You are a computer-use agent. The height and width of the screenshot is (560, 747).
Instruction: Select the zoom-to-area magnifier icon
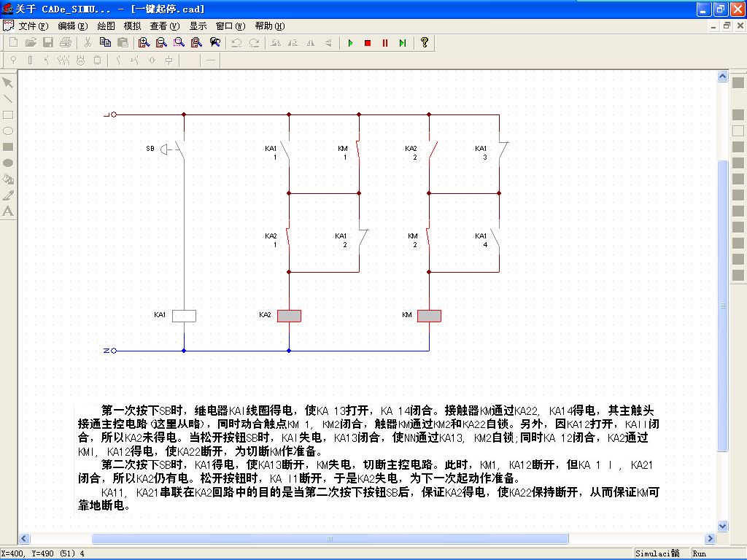179,43
